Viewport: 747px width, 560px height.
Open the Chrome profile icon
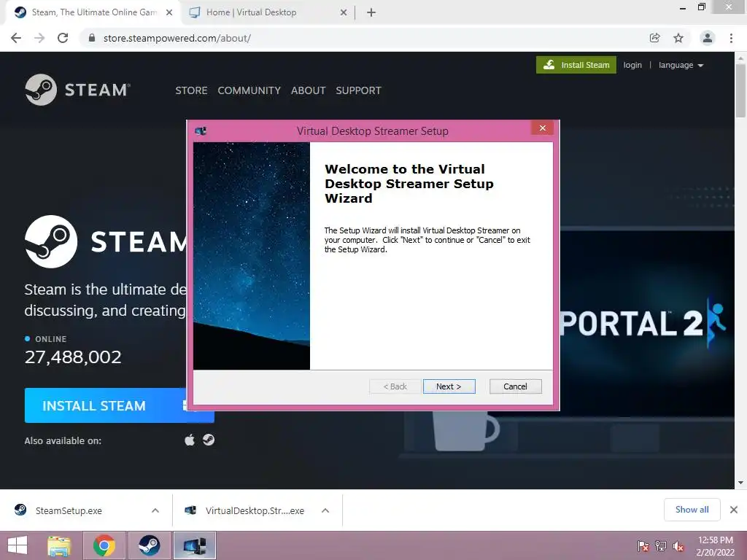coord(708,38)
